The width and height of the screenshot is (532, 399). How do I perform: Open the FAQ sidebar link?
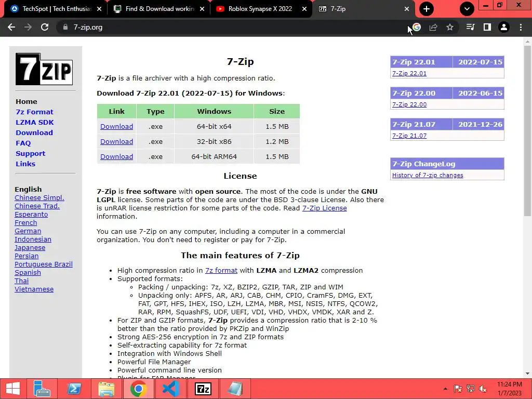click(x=23, y=143)
